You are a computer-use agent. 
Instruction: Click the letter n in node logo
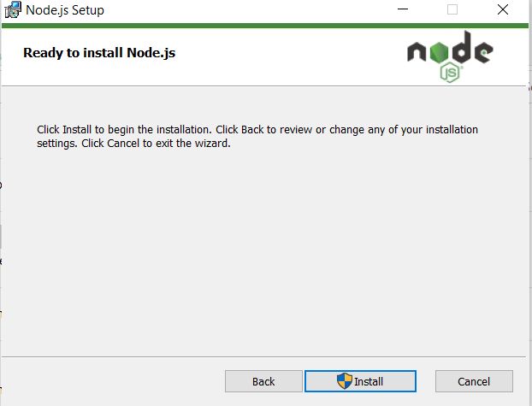pos(417,52)
